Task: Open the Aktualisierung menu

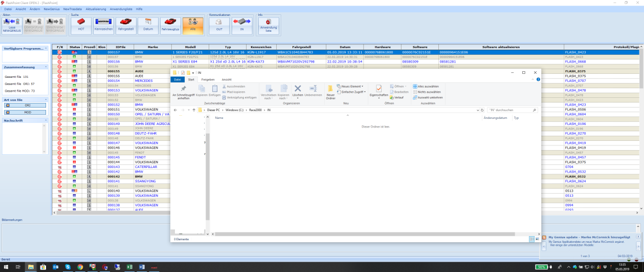Action: pos(96,9)
